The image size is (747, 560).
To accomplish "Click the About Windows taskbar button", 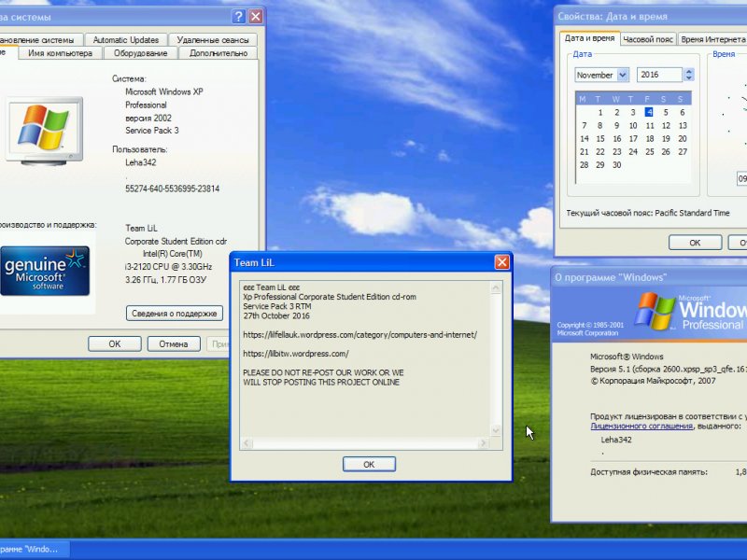I will [34, 549].
